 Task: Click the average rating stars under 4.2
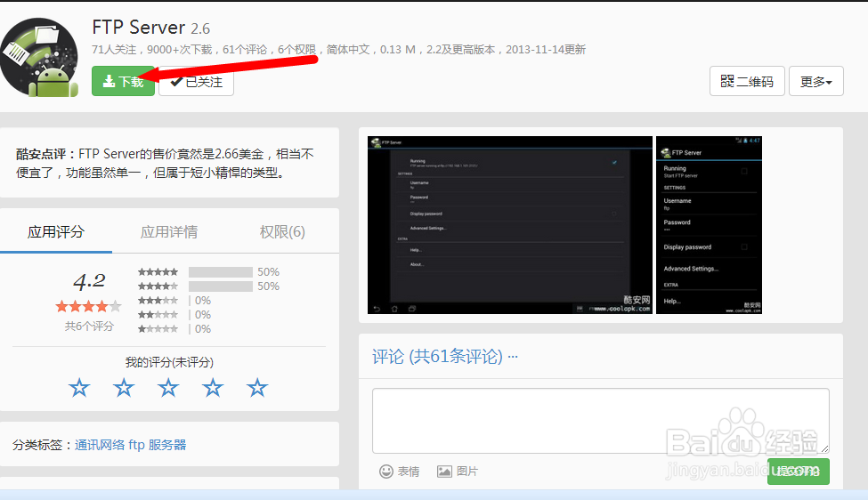[88, 306]
